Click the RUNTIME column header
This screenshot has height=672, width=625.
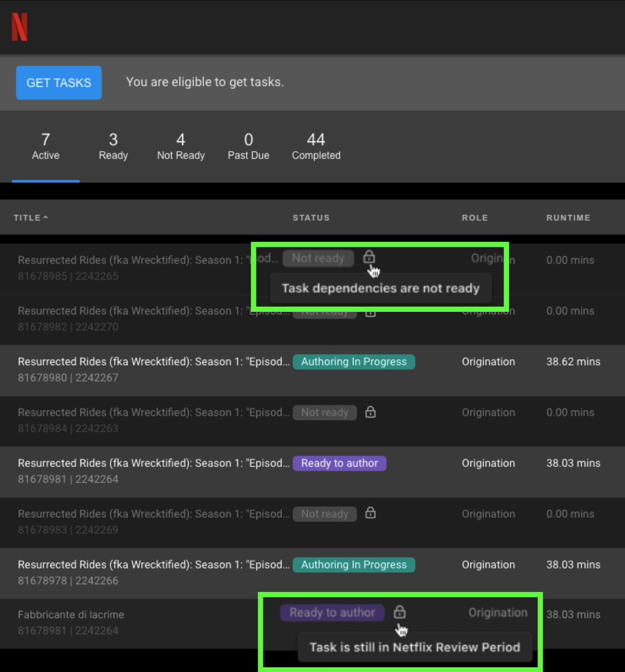(x=568, y=218)
